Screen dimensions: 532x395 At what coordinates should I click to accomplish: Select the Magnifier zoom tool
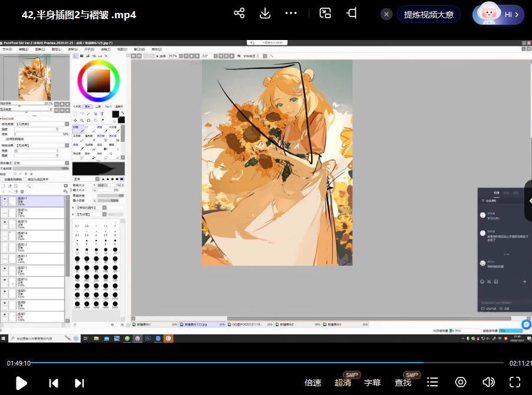81,120
